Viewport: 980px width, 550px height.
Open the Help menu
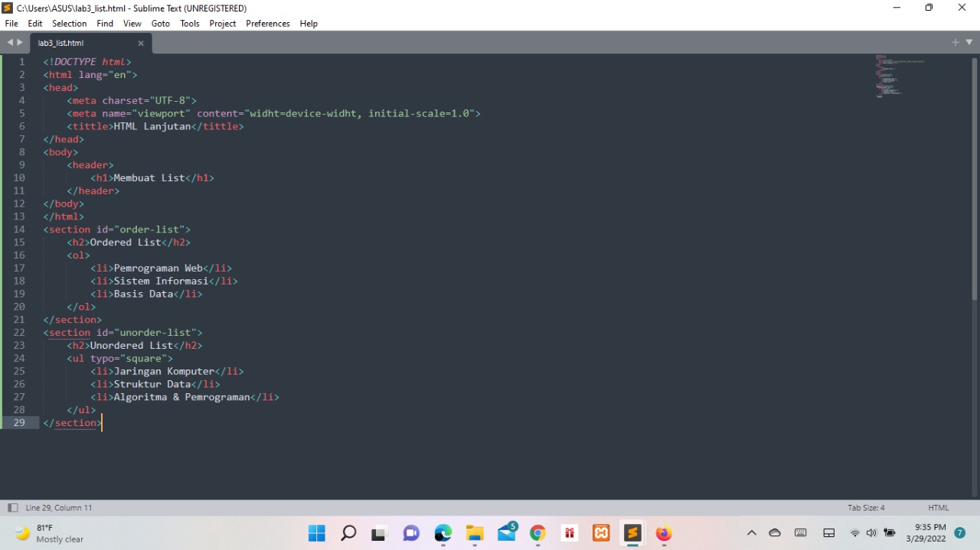[309, 24]
